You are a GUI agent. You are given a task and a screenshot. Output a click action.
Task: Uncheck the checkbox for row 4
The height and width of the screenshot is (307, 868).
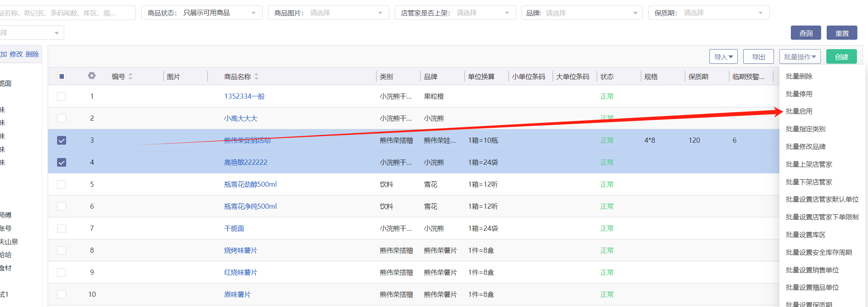pos(62,162)
